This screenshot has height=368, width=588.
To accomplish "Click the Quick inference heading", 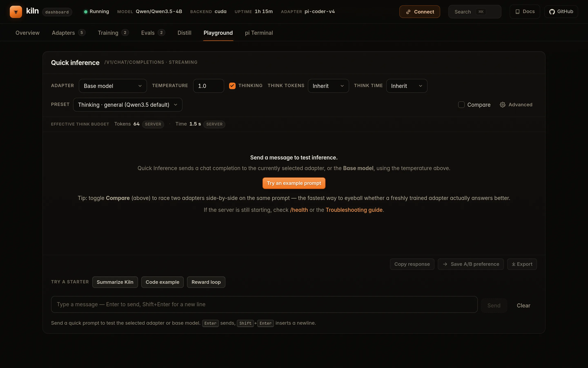I will pos(75,63).
